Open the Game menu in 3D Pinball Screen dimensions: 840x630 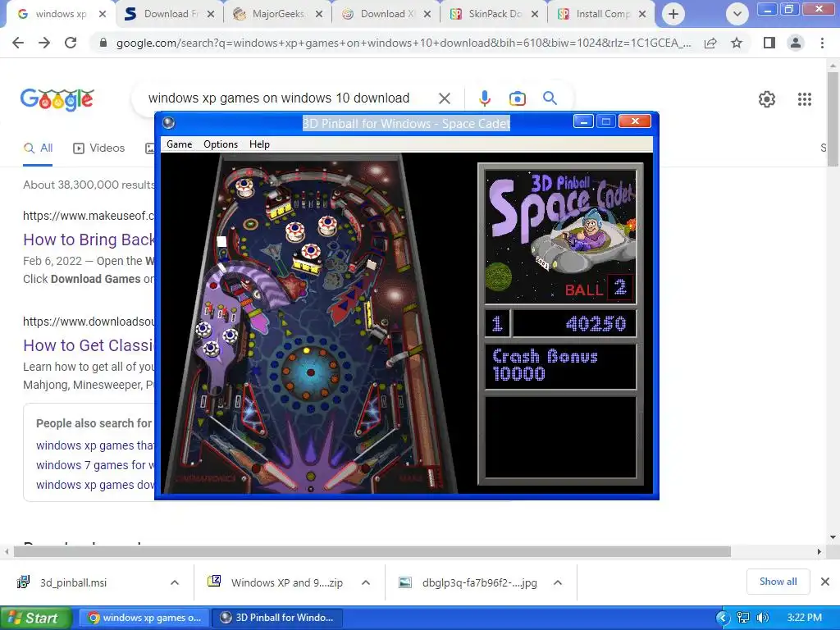(179, 144)
